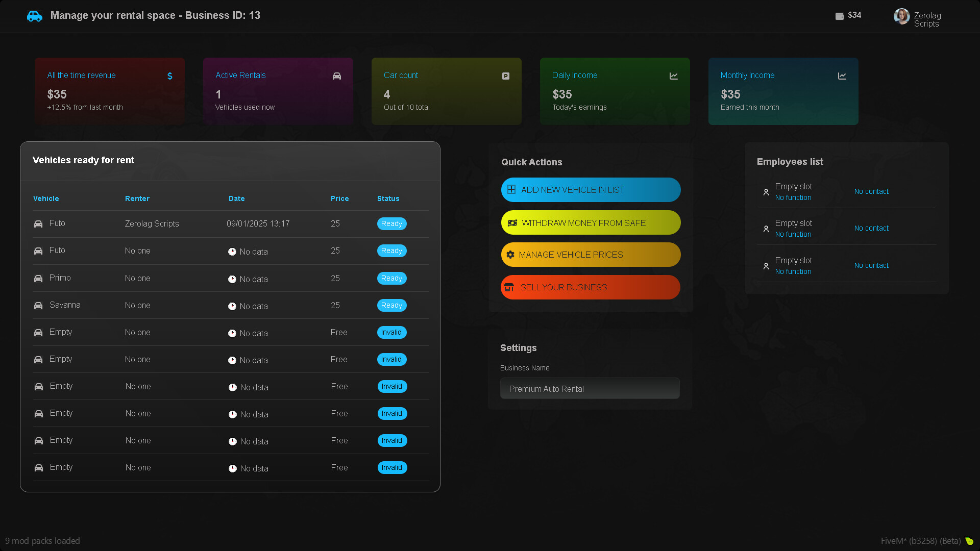Click the chart icon on Daily Income card
This screenshot has width=980, height=551.
(x=674, y=76)
